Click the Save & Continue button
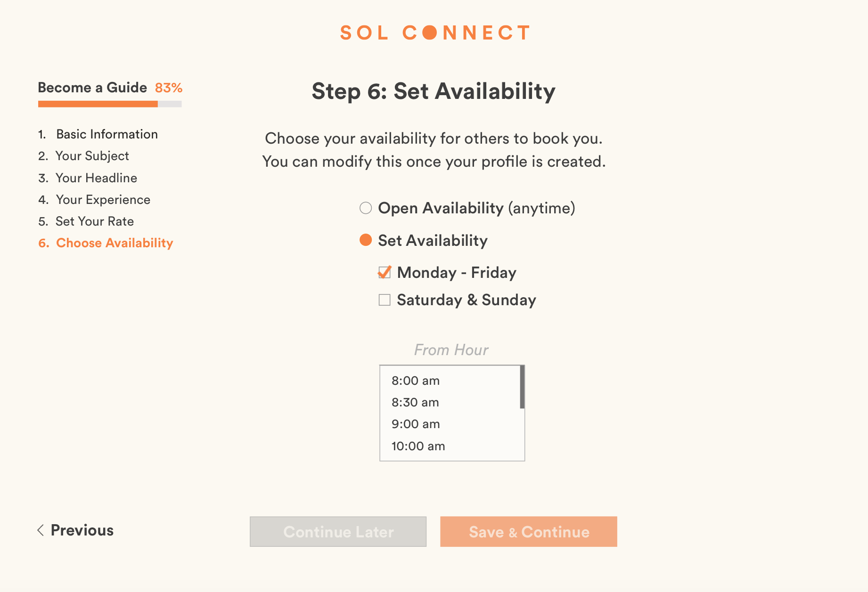 click(x=528, y=532)
